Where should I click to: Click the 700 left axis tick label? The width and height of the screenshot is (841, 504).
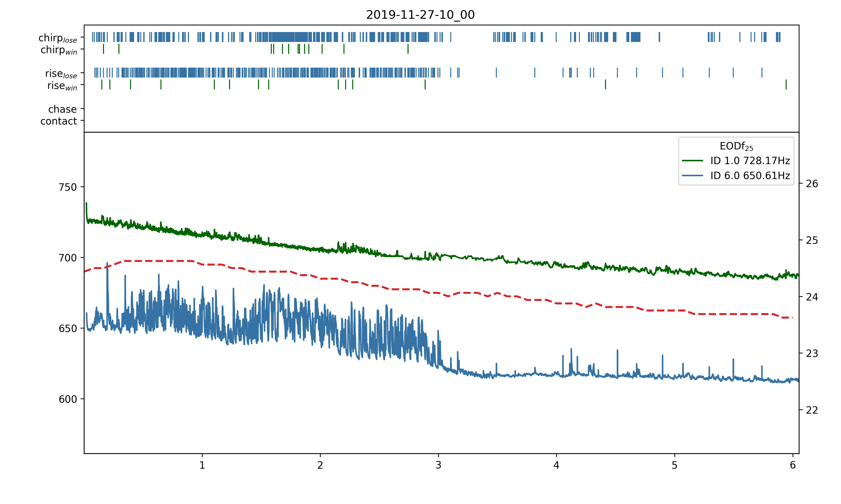pyautogui.click(x=68, y=258)
